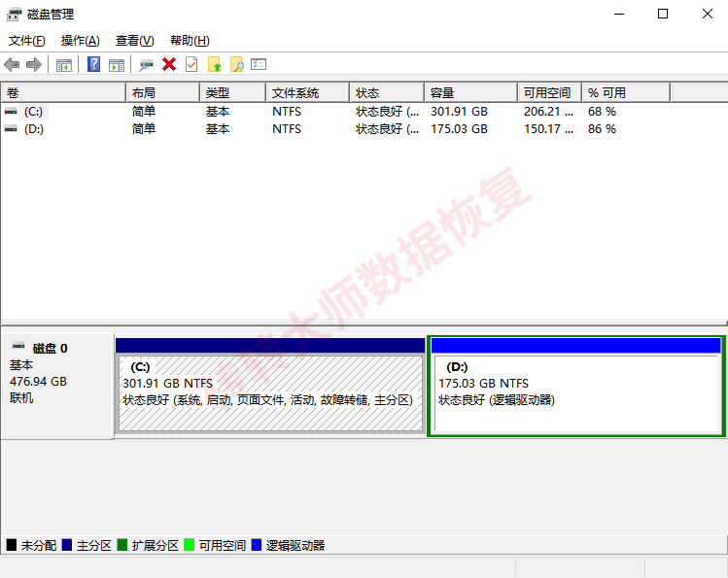Click the dark green 扩展分区 legend swatch
Viewport: 728px width, 578px height.
[122, 545]
